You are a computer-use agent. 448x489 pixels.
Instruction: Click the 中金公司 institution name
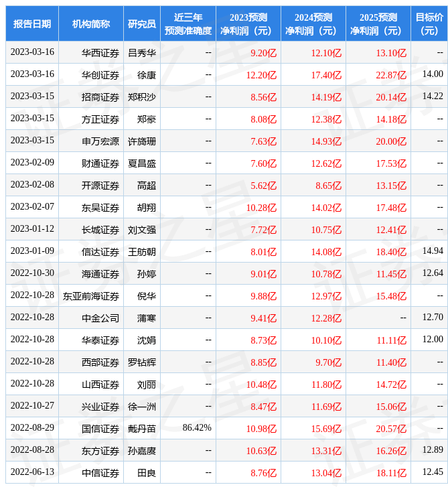[x=100, y=318]
